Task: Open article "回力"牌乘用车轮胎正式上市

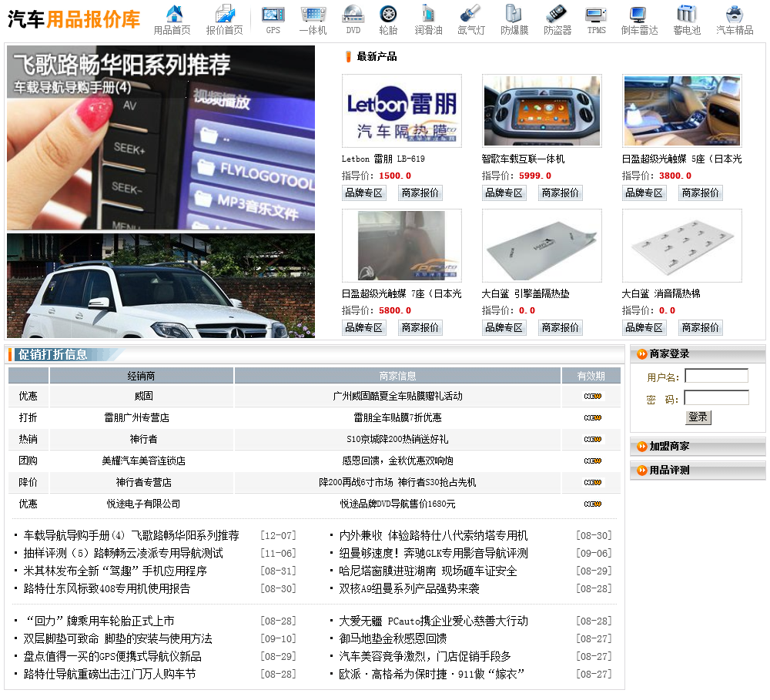Action: 99,621
